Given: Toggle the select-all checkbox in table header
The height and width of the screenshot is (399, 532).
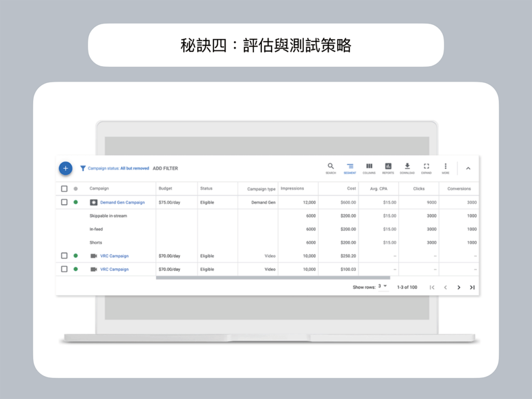Looking at the screenshot, I should click(64, 189).
